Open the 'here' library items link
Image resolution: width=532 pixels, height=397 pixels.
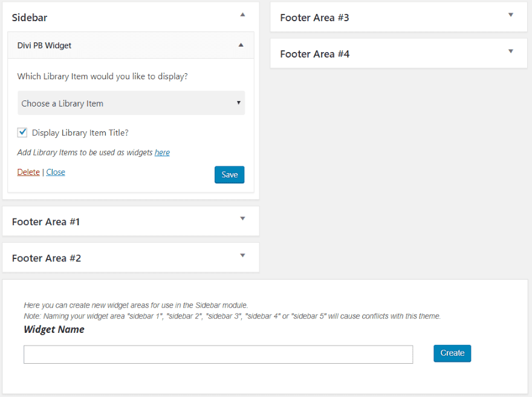tap(162, 153)
